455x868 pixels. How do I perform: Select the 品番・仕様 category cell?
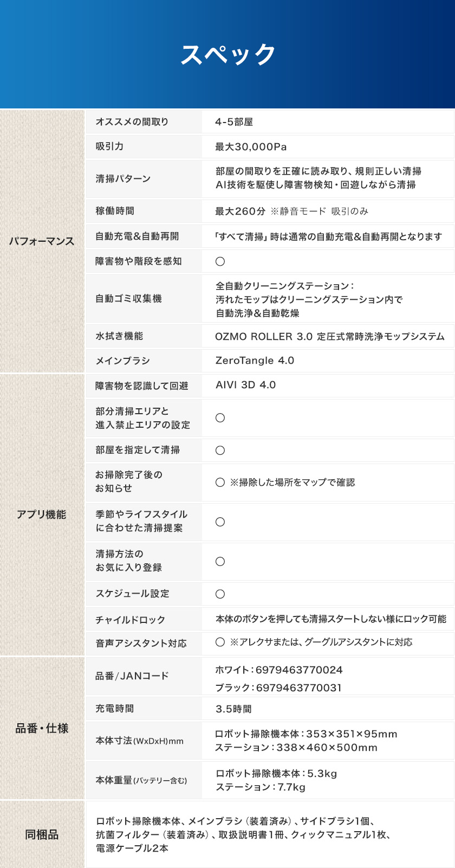pos(42,728)
